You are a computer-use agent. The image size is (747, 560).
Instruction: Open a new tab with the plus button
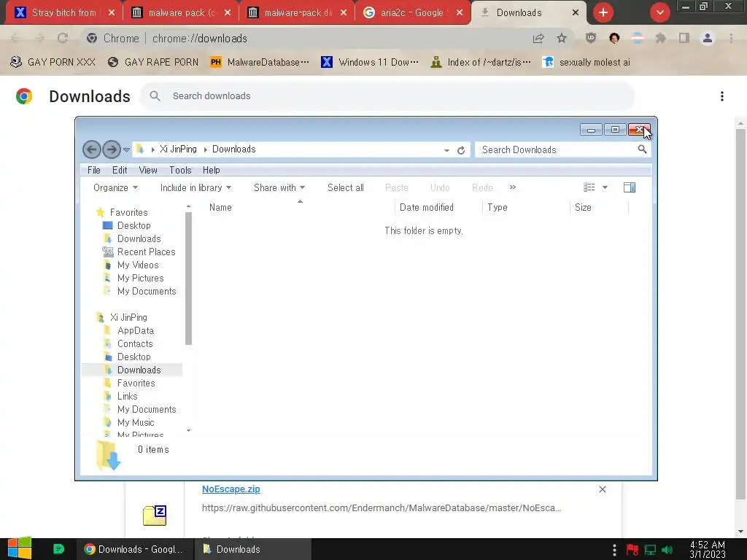[x=603, y=12]
